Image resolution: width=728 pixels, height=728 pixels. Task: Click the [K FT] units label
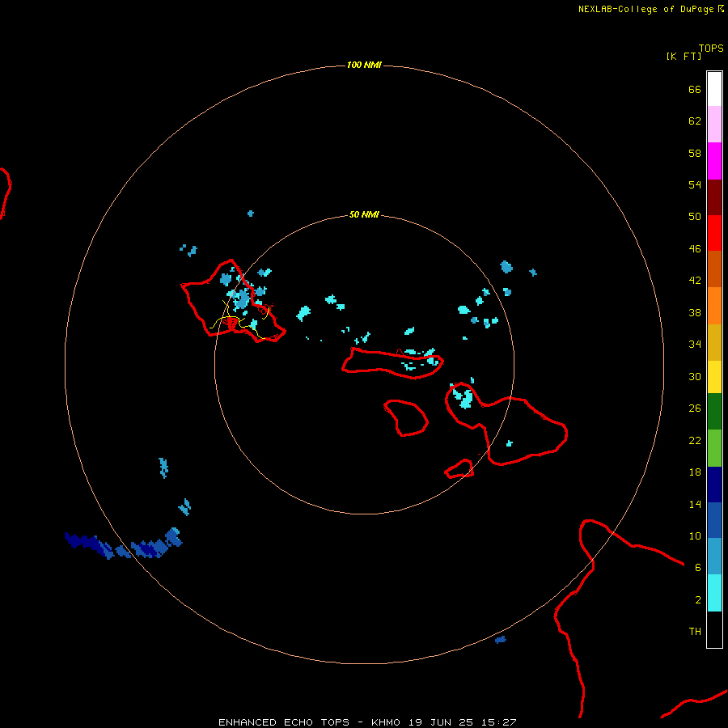click(684, 56)
